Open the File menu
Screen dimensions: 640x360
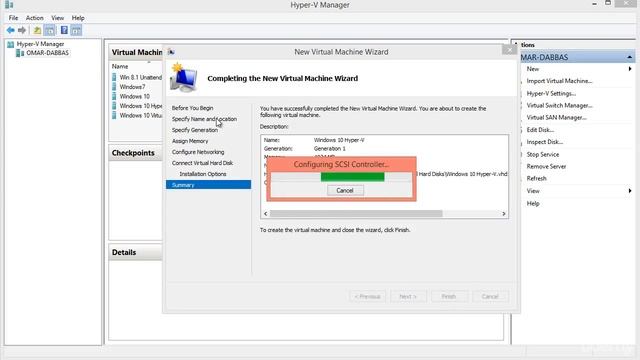(13, 18)
